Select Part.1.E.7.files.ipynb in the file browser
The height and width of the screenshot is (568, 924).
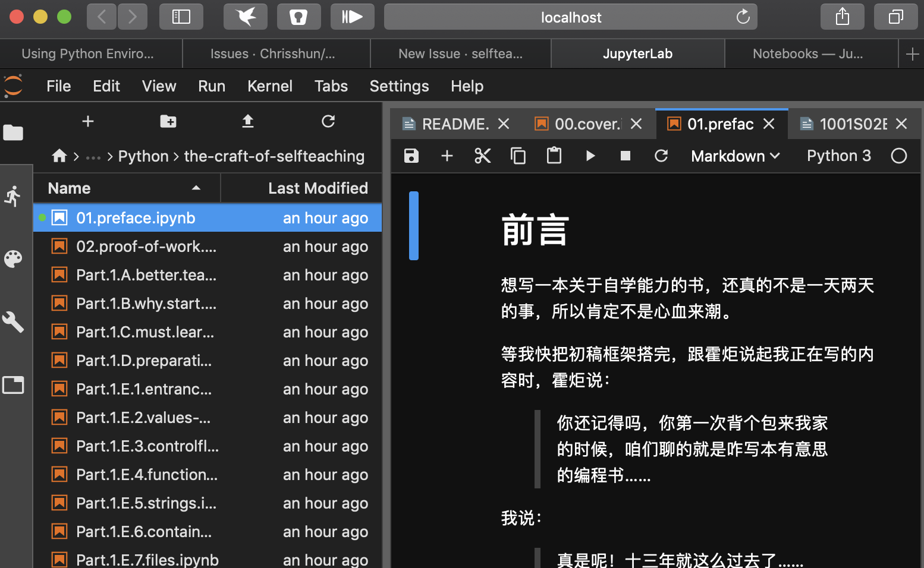click(x=146, y=558)
